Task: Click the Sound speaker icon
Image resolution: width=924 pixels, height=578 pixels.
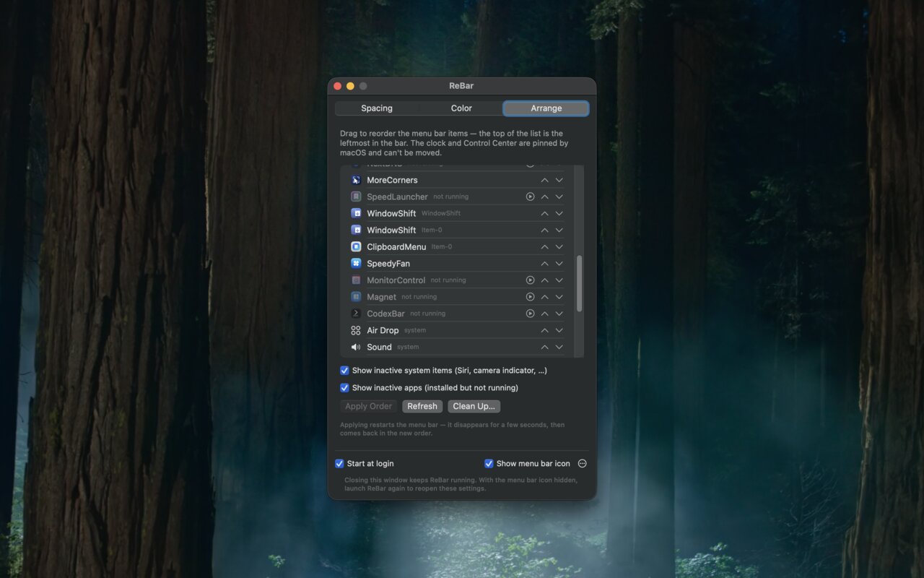Action: [356, 347]
